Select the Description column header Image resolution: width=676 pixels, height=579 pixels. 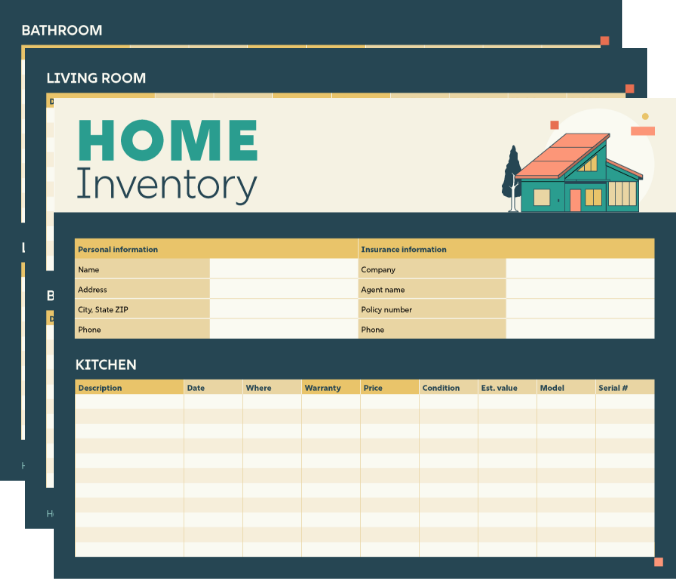pos(129,387)
